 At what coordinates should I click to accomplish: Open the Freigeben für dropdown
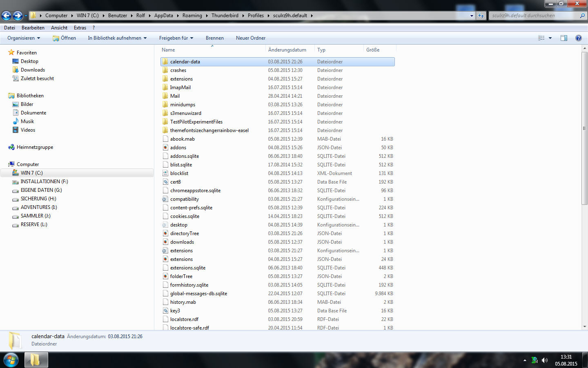176,38
